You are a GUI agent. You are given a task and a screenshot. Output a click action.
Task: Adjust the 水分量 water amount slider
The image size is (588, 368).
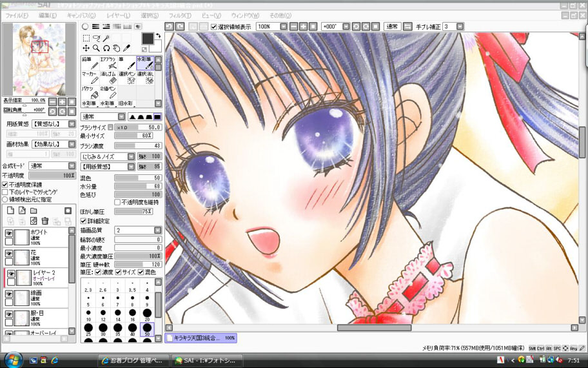[x=138, y=186]
